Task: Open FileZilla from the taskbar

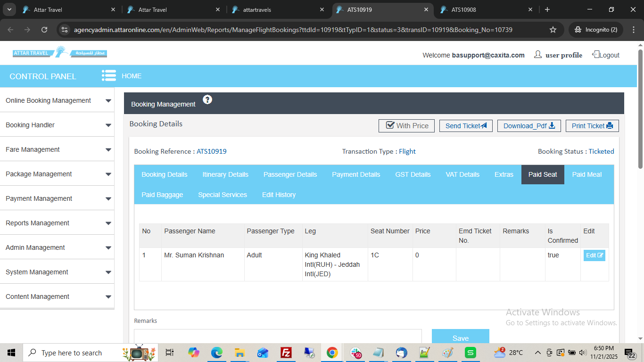Action: tap(286, 353)
